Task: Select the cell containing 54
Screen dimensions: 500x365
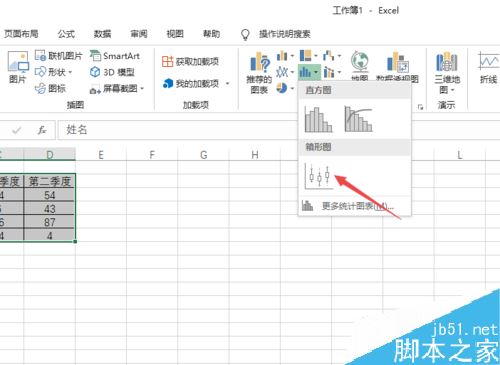Action: [x=50, y=195]
